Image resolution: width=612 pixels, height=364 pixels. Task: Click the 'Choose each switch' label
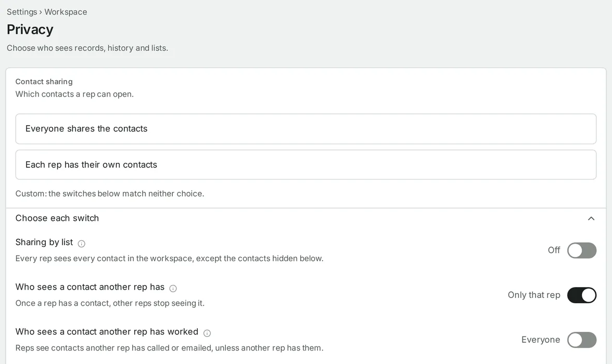57,218
